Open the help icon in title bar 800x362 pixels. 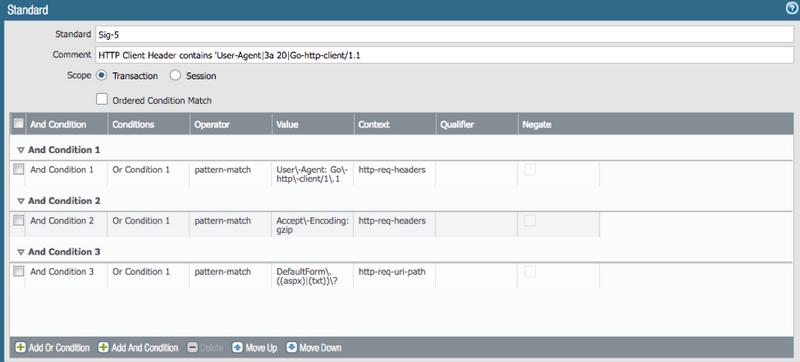(792, 8)
